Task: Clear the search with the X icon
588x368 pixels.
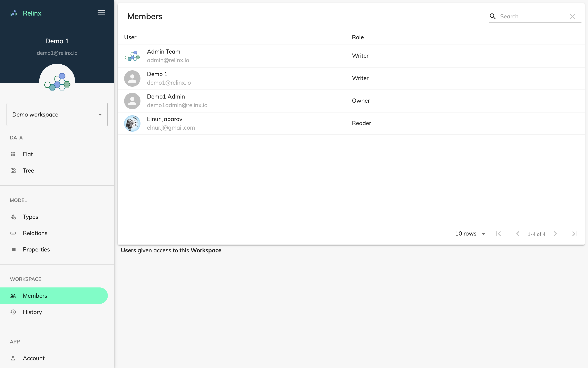Action: pyautogui.click(x=572, y=16)
